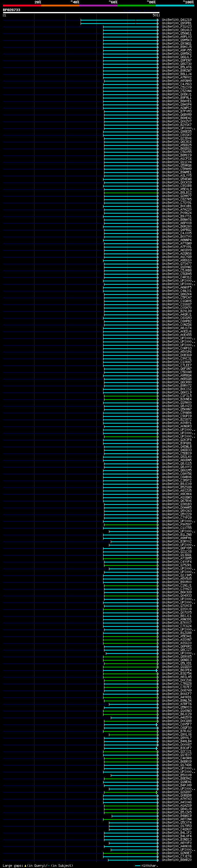Select label UniRef100_Q3SVJ9
The height and width of the screenshot is (868, 197).
[x=177, y=609]
